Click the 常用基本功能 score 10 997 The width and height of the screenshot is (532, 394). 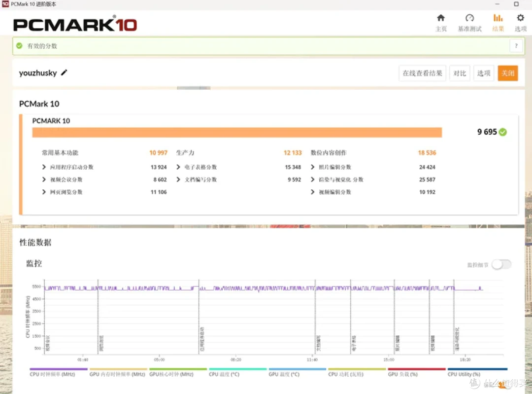tap(159, 152)
